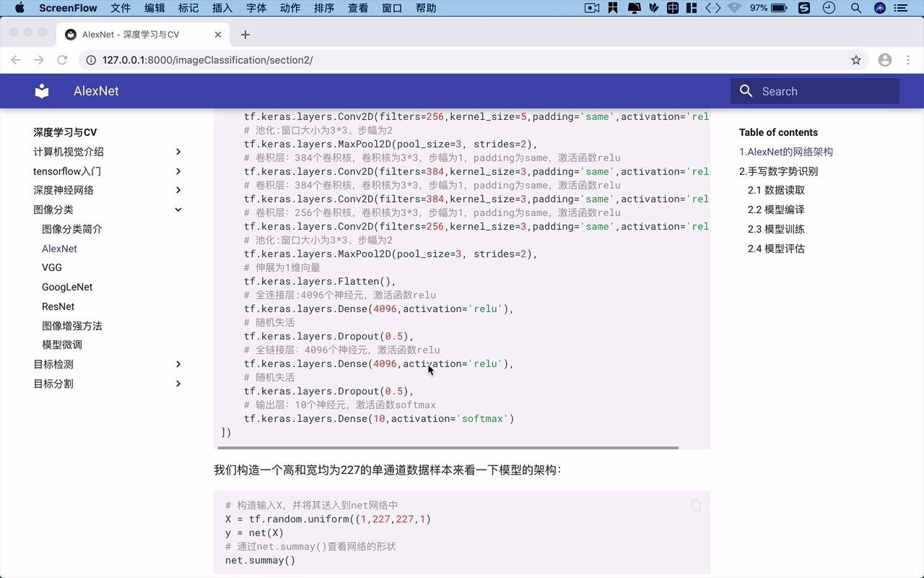Open the Chrome profile avatar
924x578 pixels.
885,60
